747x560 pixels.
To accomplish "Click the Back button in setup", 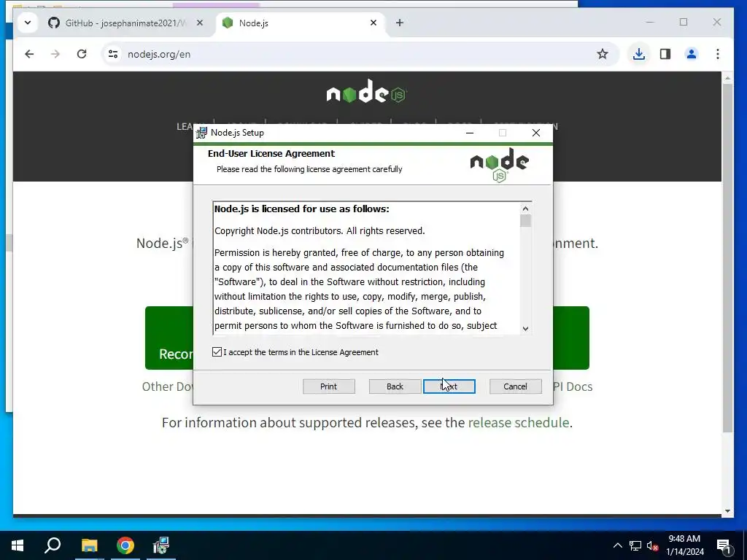I will tap(395, 386).
